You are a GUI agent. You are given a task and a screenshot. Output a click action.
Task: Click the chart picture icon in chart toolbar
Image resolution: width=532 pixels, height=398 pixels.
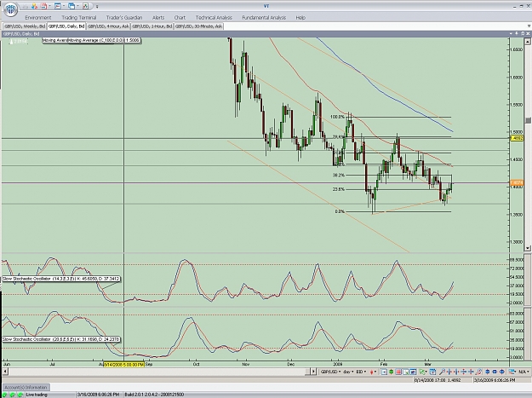pos(413,372)
